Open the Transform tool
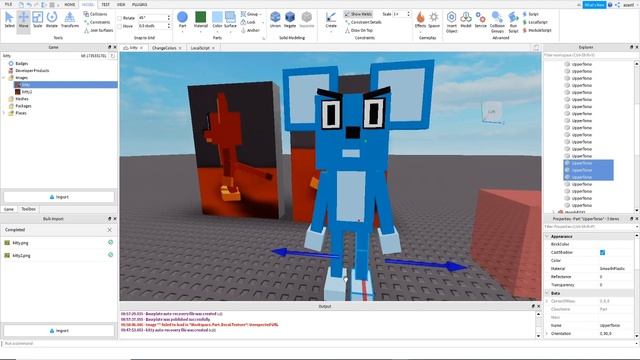Viewport: 640px width, 360px height. click(69, 20)
